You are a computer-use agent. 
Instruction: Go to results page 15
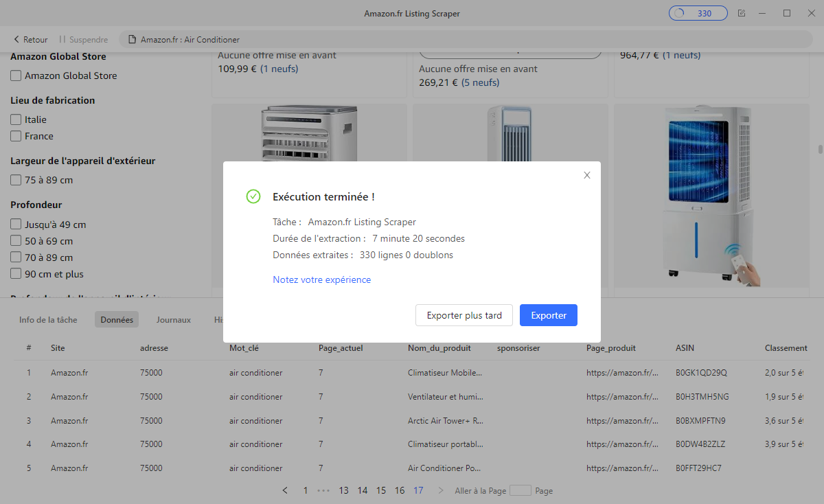click(381, 490)
